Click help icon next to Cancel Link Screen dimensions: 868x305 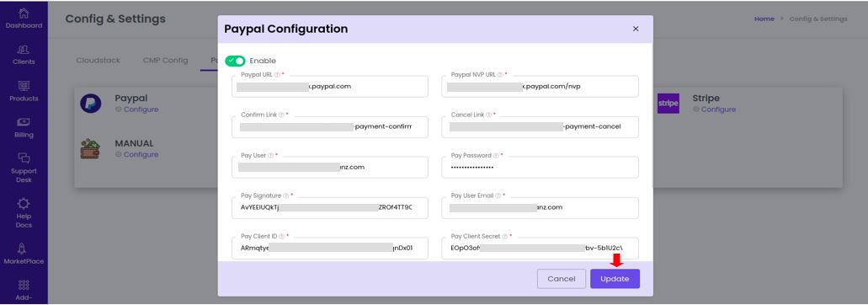click(x=488, y=115)
